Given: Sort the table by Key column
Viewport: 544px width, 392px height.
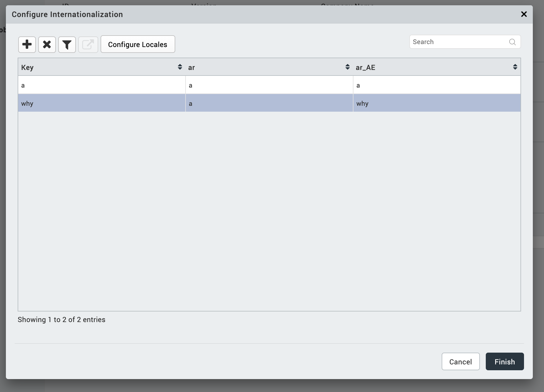Looking at the screenshot, I should [180, 67].
